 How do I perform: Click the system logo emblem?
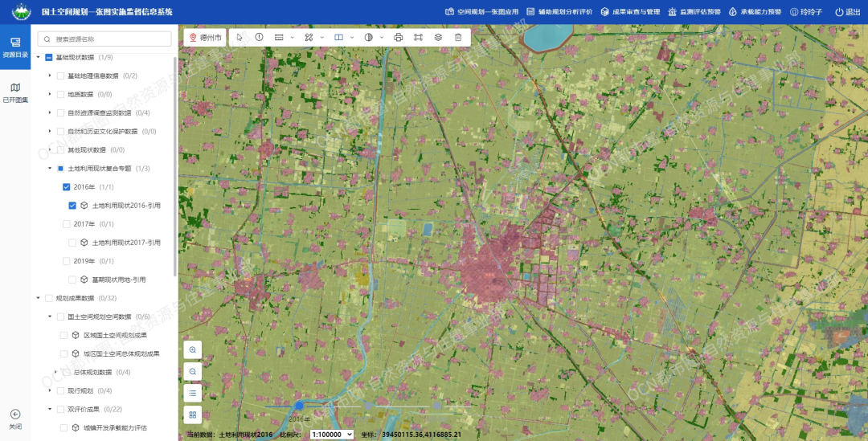(22, 11)
